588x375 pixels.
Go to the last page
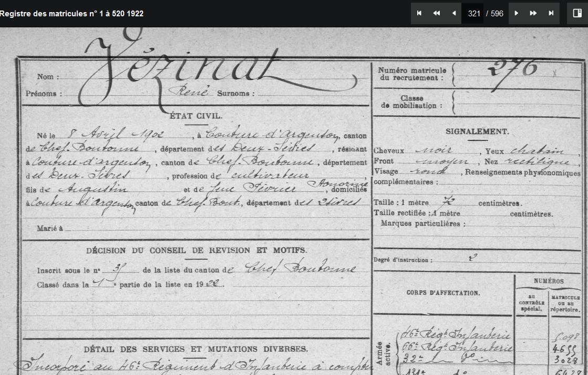(x=551, y=13)
